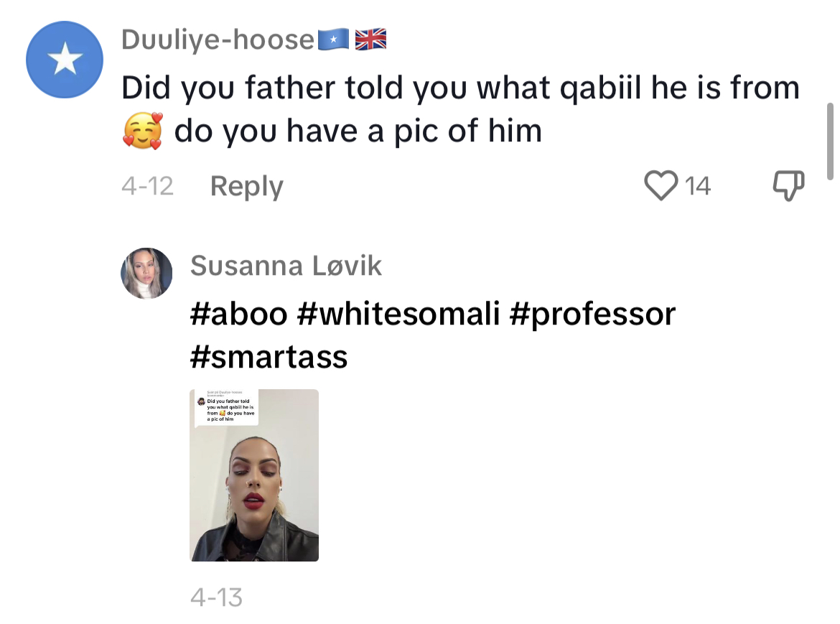Dislike the comment using thumbs-down icon
The image size is (840, 624).
coord(788,186)
